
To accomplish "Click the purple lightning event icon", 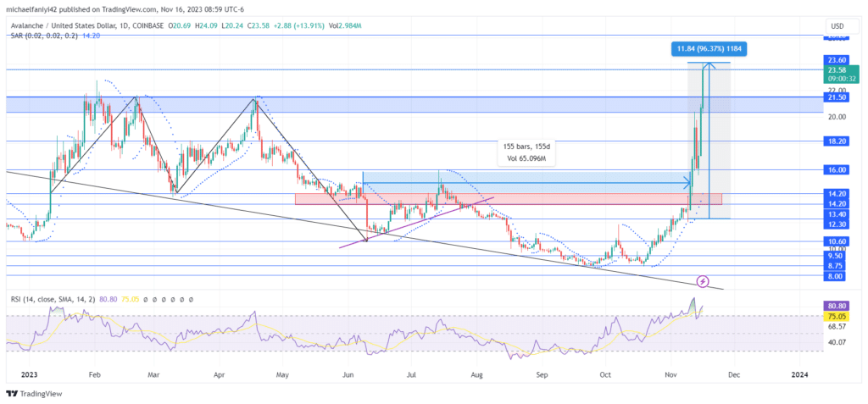I will click(x=703, y=281).
